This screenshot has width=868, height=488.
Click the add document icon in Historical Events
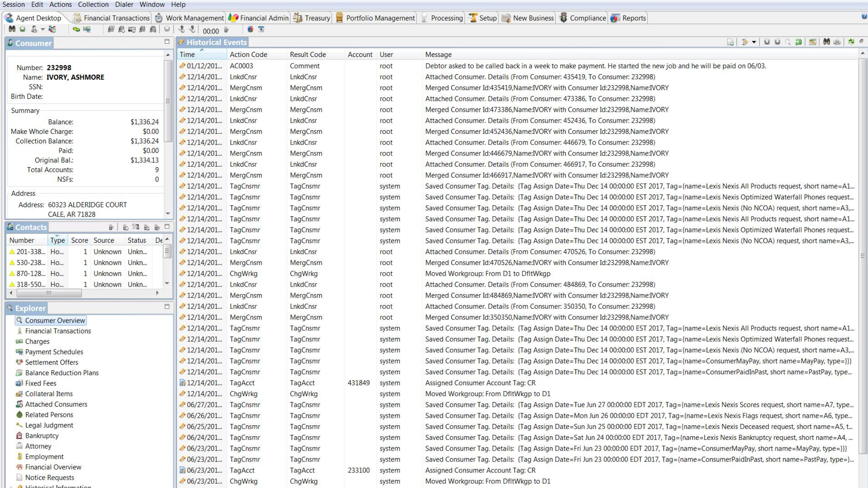[x=730, y=42]
